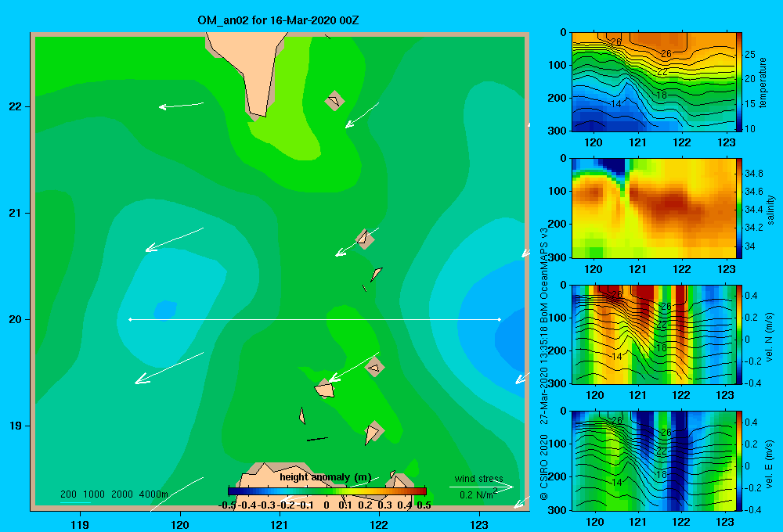Click the CSIRO 2020 BoM OceanMAPS v3 copyright text
Image resolution: width=783 pixels, height=532 pixels.
[544, 365]
